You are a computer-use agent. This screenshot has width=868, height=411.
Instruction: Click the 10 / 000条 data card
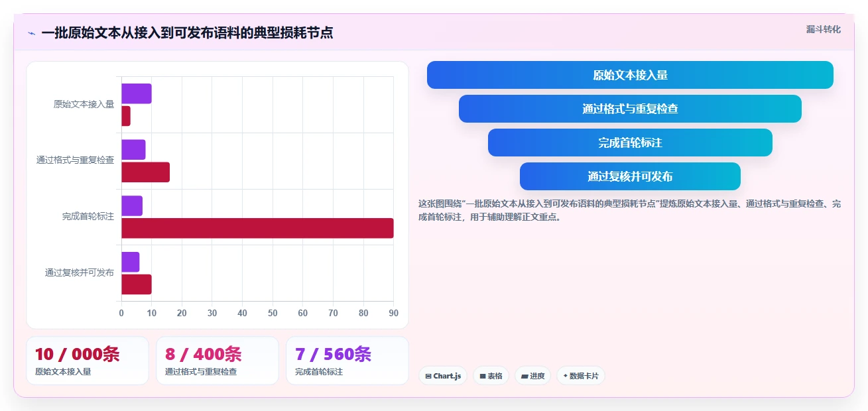pyautogui.click(x=88, y=361)
